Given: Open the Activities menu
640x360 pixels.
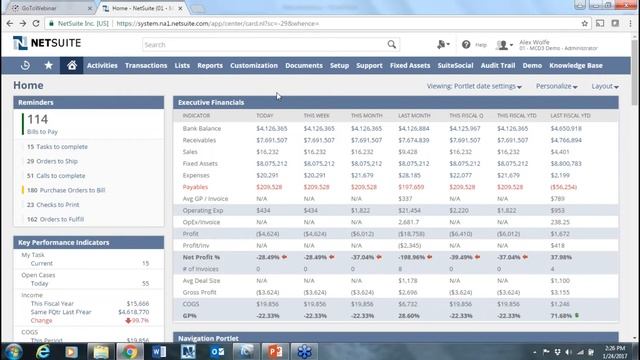Looking at the screenshot, I should click(102, 65).
